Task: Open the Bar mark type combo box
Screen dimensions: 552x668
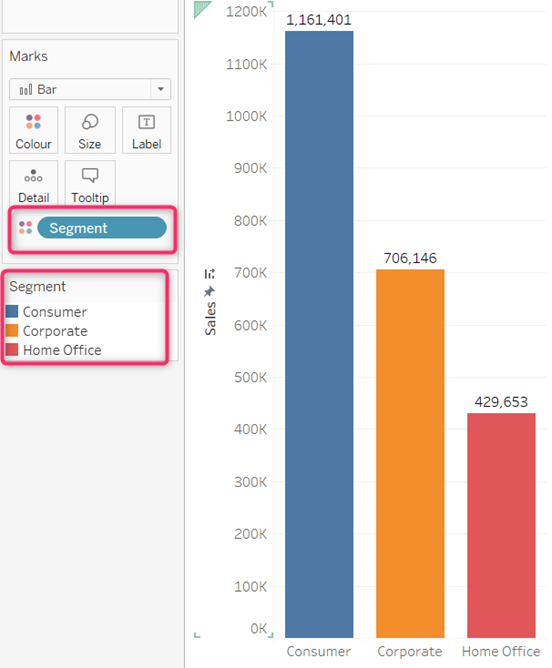Action: click(90, 89)
